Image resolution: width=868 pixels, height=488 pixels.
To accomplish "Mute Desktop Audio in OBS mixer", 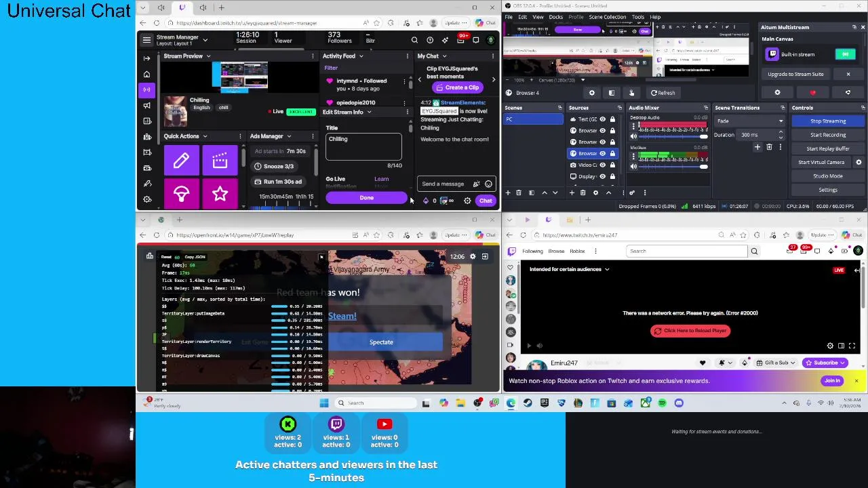I will click(x=633, y=136).
